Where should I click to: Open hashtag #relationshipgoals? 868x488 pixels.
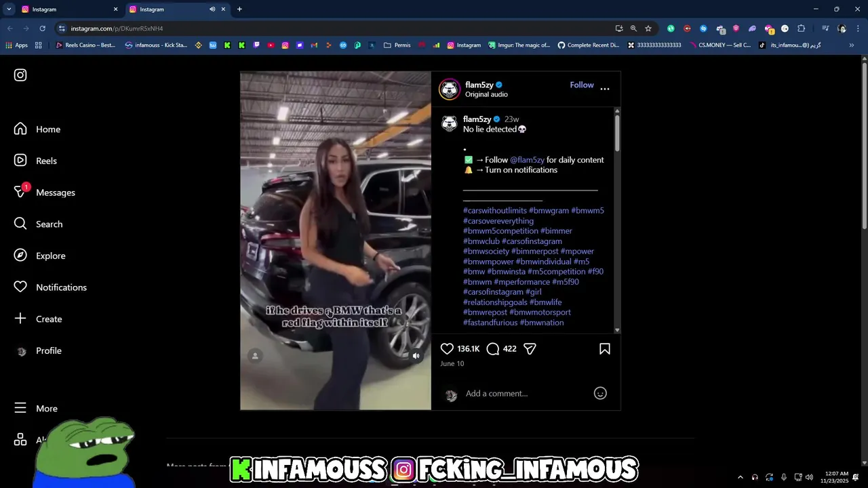pyautogui.click(x=494, y=302)
